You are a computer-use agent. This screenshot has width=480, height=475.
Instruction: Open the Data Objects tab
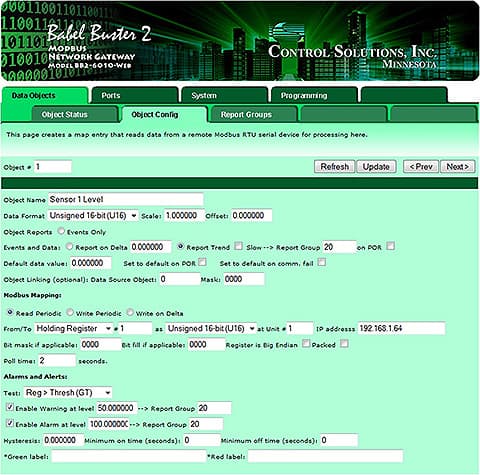45,96
